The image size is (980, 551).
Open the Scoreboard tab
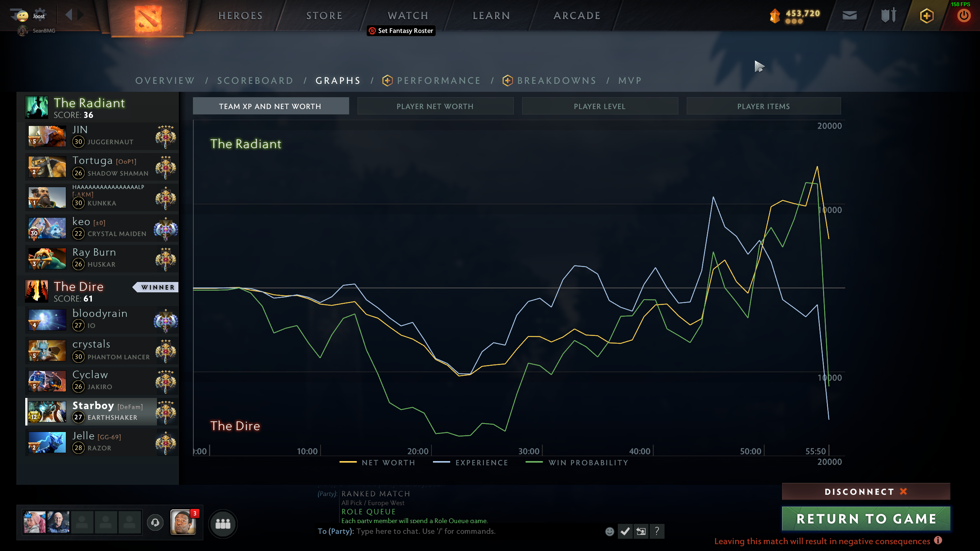(x=255, y=80)
